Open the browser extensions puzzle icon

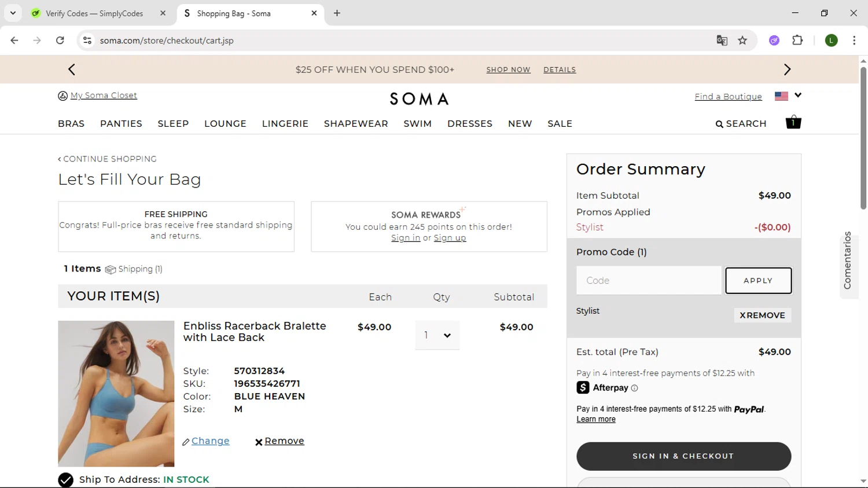[x=797, y=41]
